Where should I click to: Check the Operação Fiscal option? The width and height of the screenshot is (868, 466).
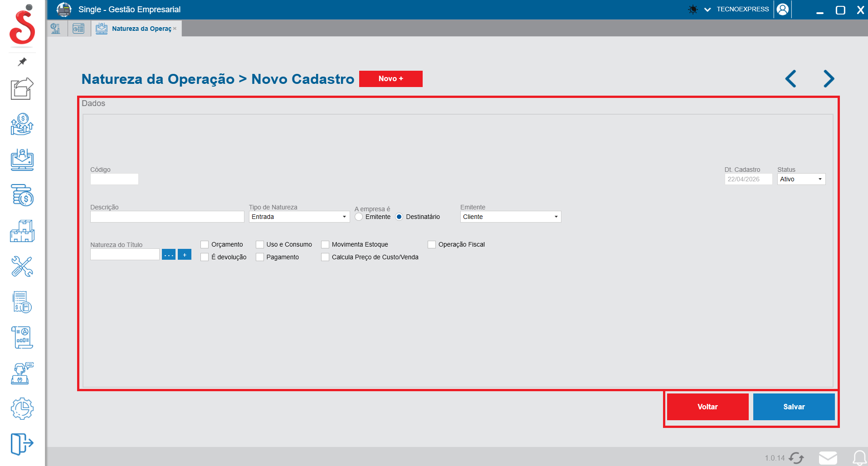pos(431,244)
